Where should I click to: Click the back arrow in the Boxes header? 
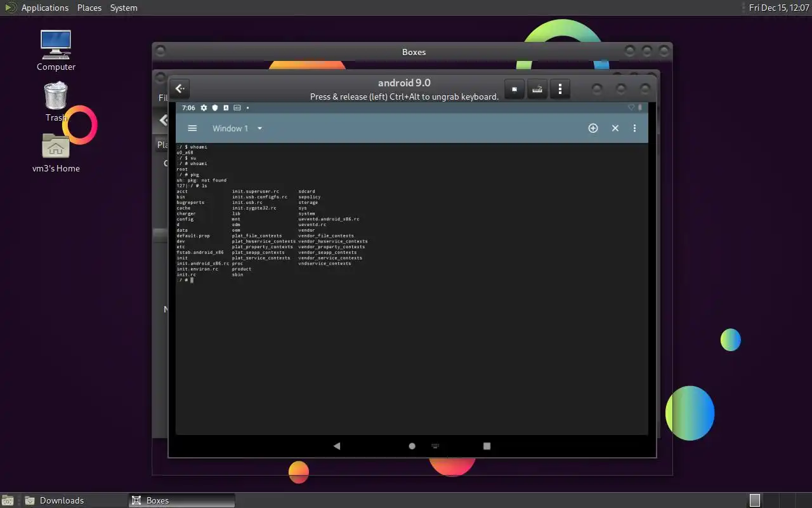(180, 89)
